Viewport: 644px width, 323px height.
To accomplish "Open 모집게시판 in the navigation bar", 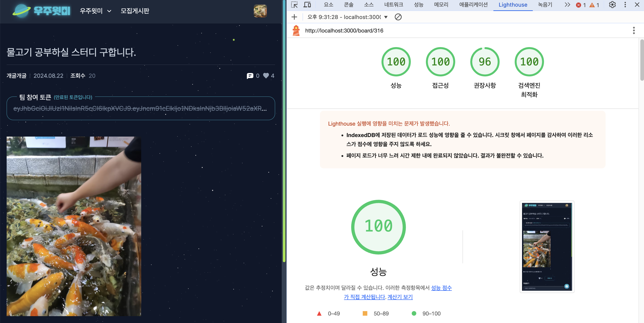I will point(135,11).
